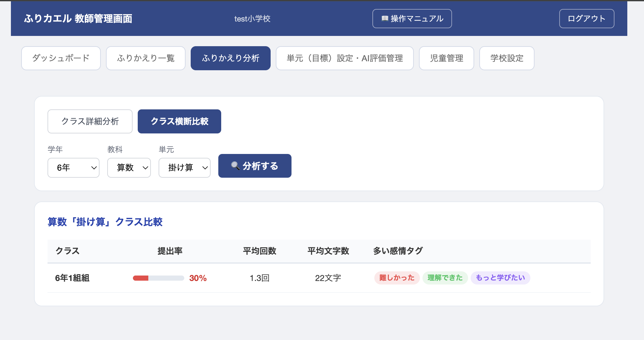Go to 単元（目標）設定・AI評価管理 tab
This screenshot has height=340, width=644.
pyautogui.click(x=344, y=58)
